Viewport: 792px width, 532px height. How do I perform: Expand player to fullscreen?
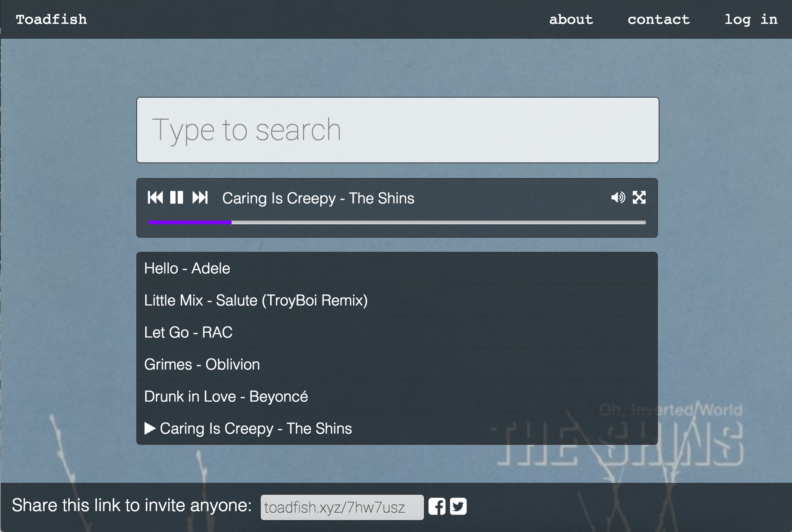click(639, 197)
